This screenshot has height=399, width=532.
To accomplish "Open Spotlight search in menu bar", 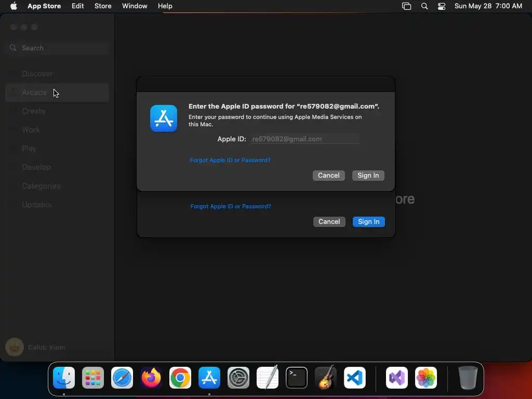I will pyautogui.click(x=424, y=6).
